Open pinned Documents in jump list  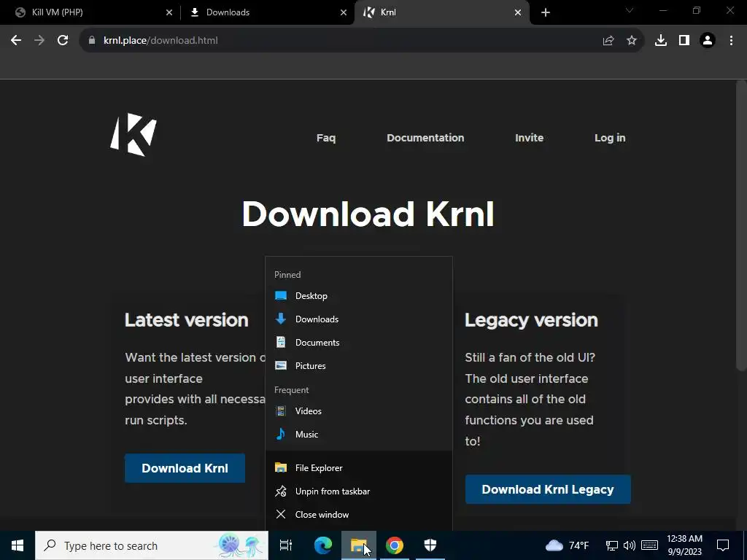359,343
